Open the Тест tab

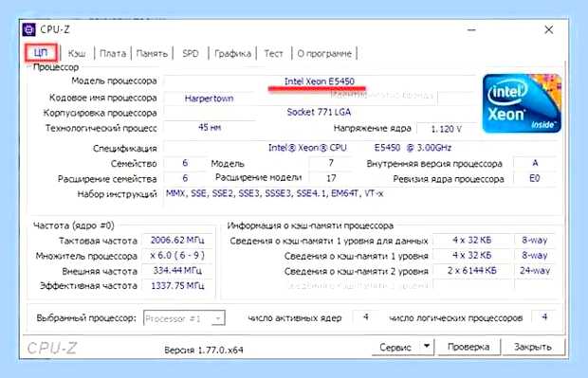(273, 54)
